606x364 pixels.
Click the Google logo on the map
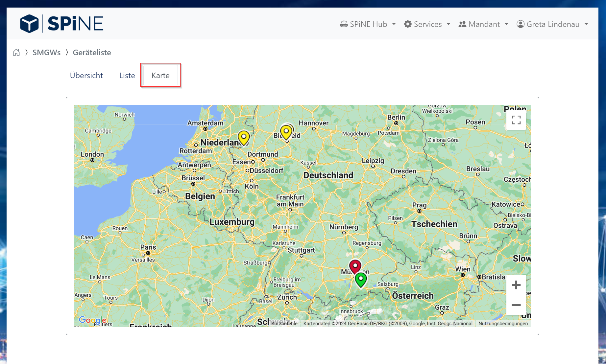[x=92, y=320]
